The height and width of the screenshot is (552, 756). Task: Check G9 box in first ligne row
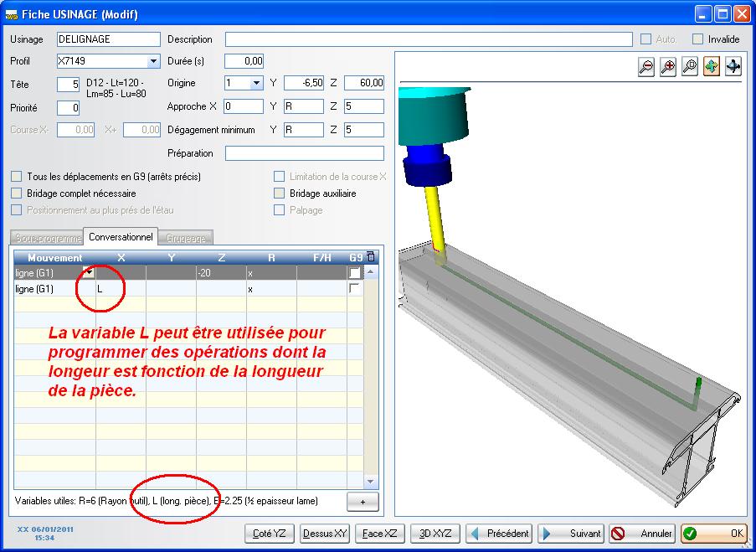point(355,273)
